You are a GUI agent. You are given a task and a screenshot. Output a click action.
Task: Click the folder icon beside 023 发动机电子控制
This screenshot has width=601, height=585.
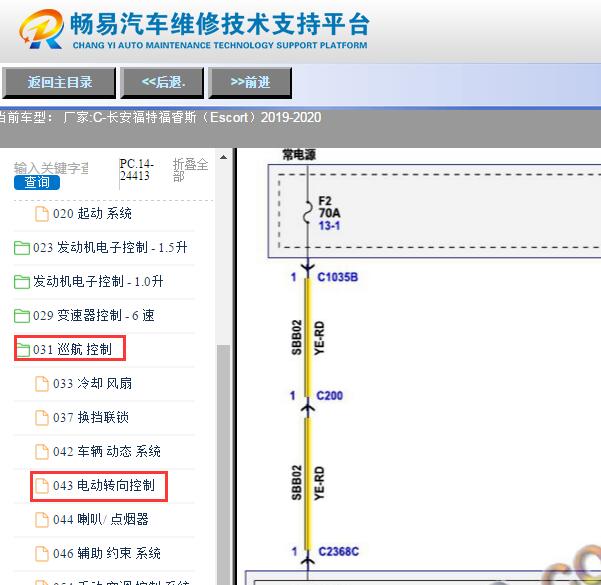click(22, 248)
